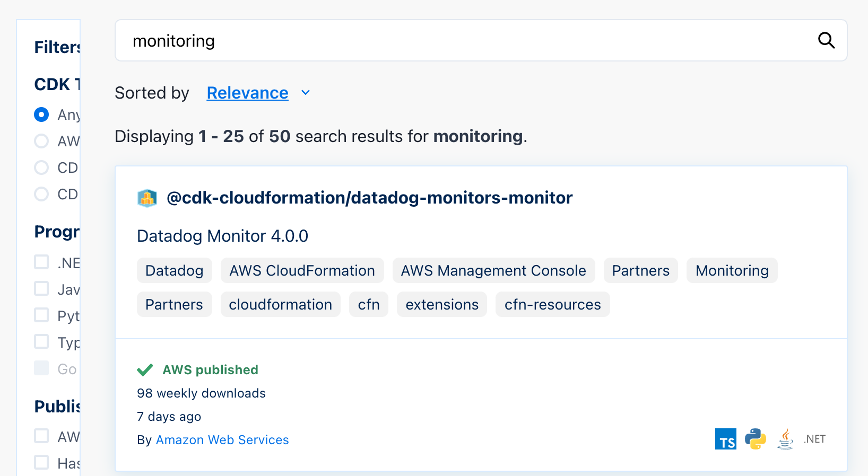The image size is (868, 476).
Task: Click the monitoring search input field
Action: click(x=481, y=40)
